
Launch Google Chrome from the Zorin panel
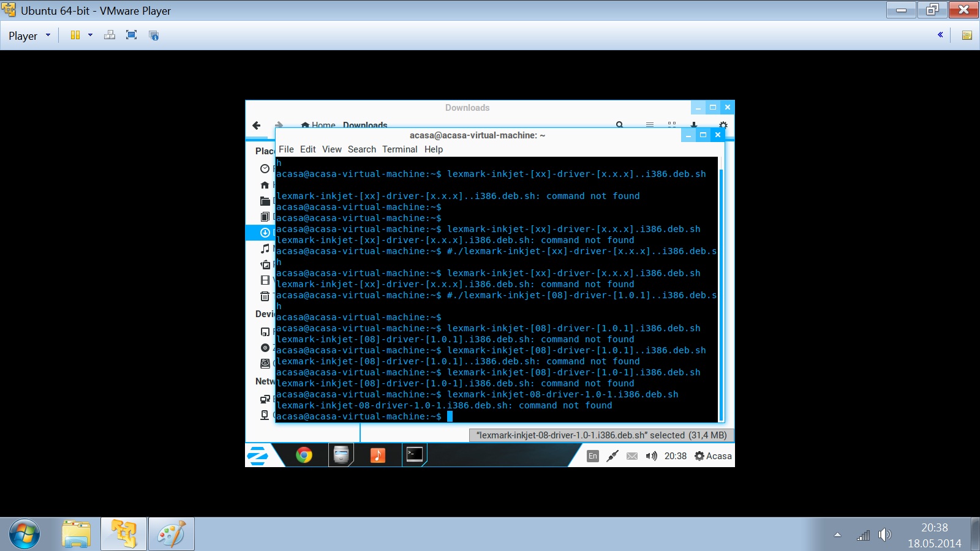pos(304,455)
